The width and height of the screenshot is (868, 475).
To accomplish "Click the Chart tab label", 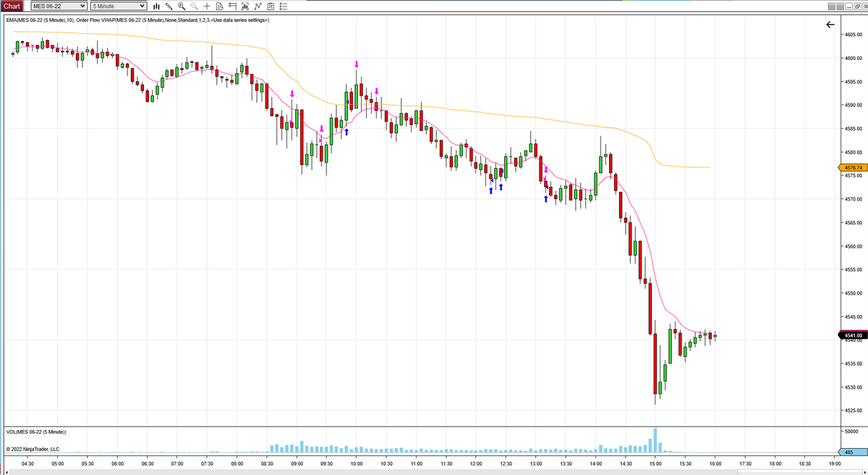I will click(x=12, y=6).
